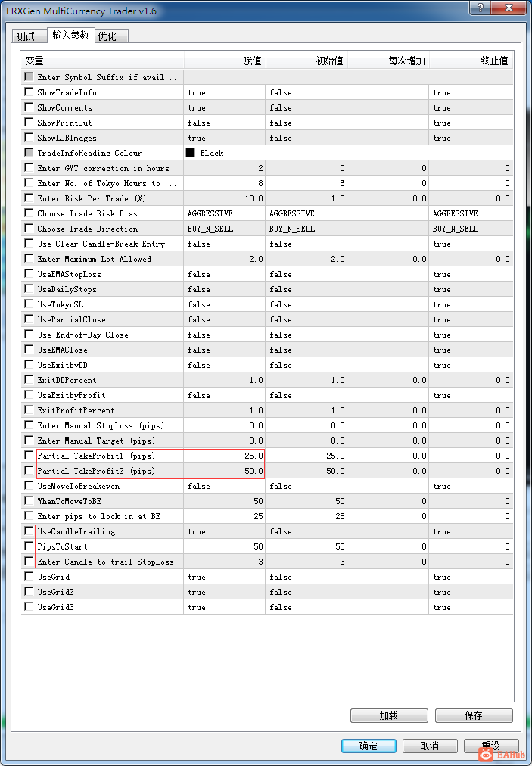Select the 输入参数 tab
This screenshot has width=532, height=766.
(71, 35)
